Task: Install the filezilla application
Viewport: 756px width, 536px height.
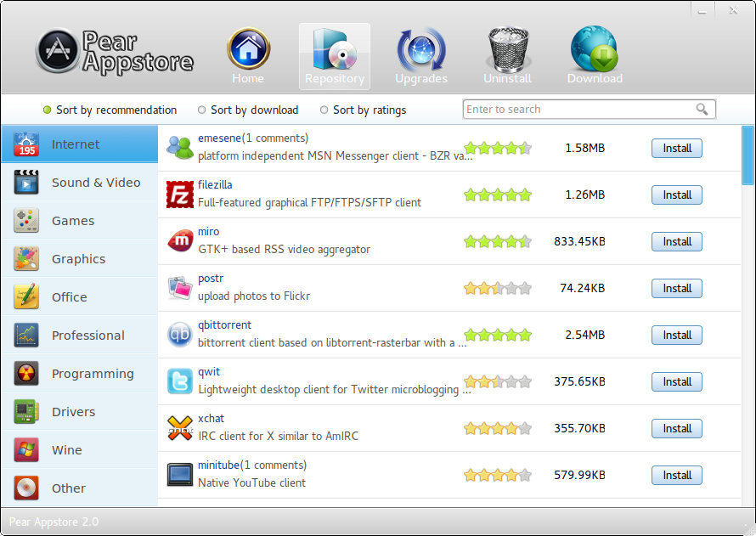Action: coord(676,195)
